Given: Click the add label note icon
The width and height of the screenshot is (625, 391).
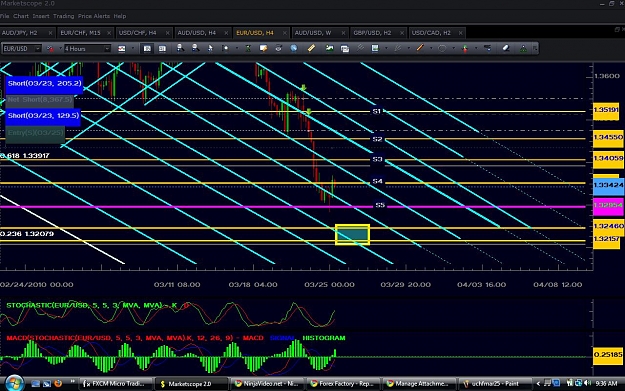Looking at the screenshot, I should tap(263, 48).
